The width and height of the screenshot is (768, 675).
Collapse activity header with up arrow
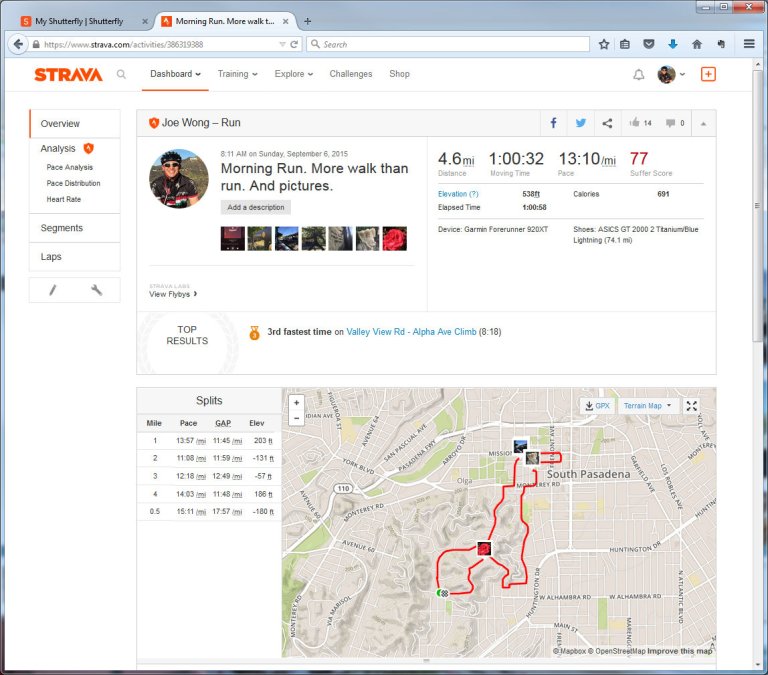click(x=703, y=123)
